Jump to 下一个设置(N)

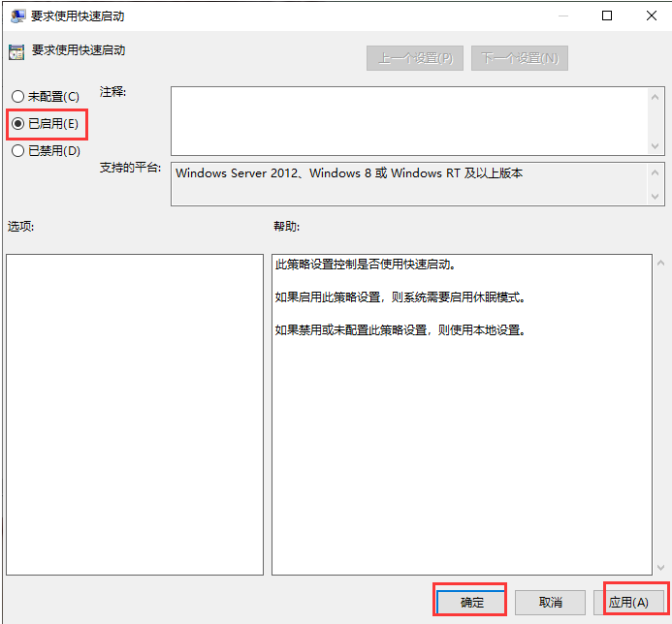click(x=520, y=58)
